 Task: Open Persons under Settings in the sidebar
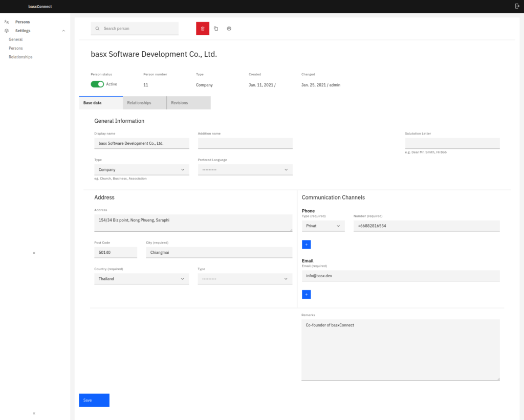click(16, 48)
